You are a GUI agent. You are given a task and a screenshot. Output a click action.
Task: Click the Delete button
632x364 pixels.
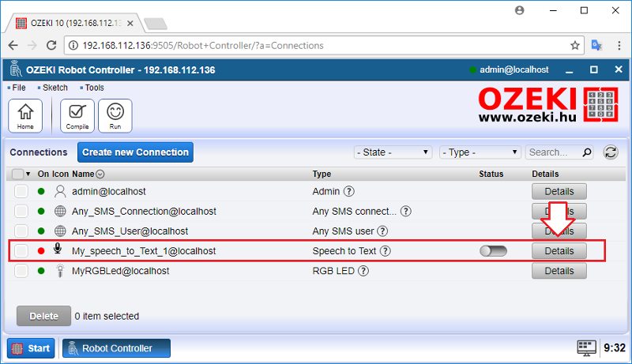coord(44,316)
